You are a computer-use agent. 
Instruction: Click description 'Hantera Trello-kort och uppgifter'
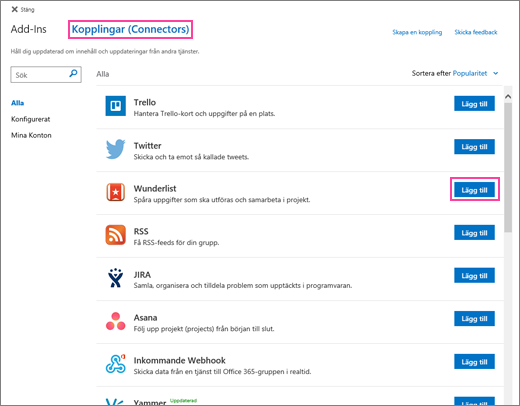point(204,114)
